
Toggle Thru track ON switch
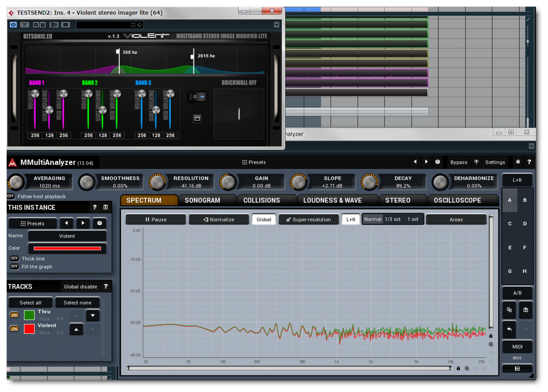pyautogui.click(x=15, y=315)
